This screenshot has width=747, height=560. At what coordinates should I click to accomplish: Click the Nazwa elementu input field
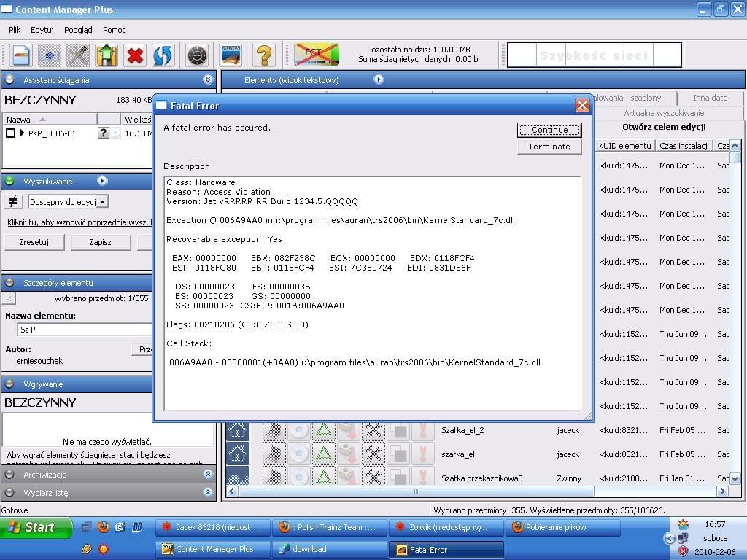[85, 329]
